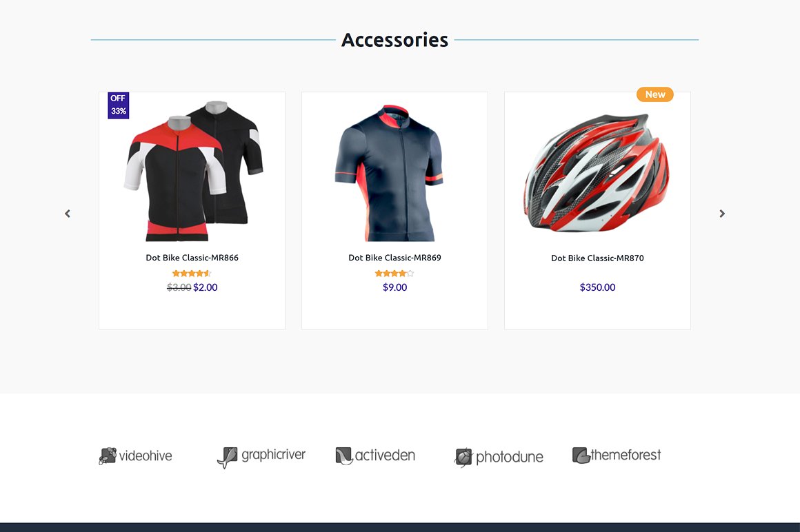Click the Accessories section heading

[394, 40]
